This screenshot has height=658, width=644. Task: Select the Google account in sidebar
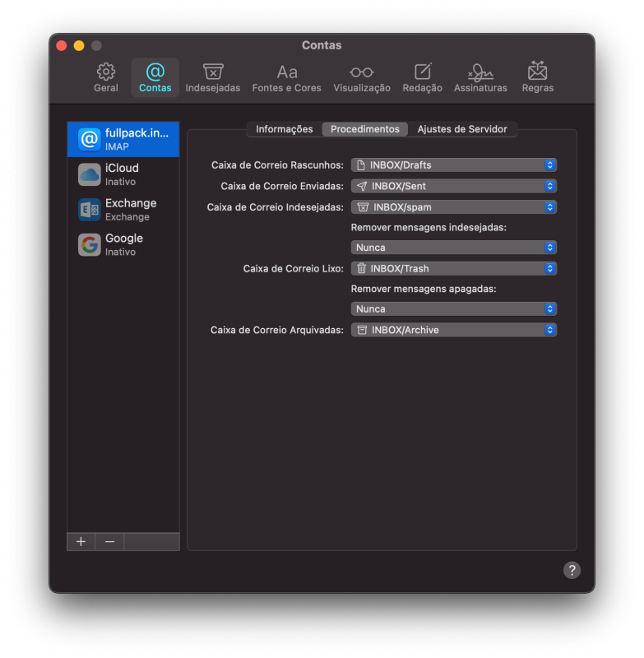pos(123,244)
